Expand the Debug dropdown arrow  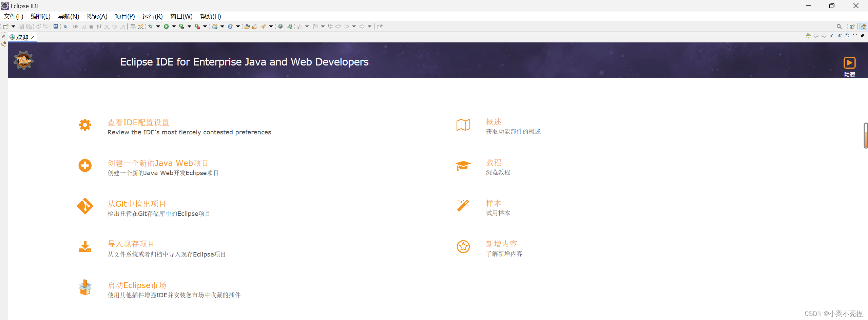coord(158,26)
